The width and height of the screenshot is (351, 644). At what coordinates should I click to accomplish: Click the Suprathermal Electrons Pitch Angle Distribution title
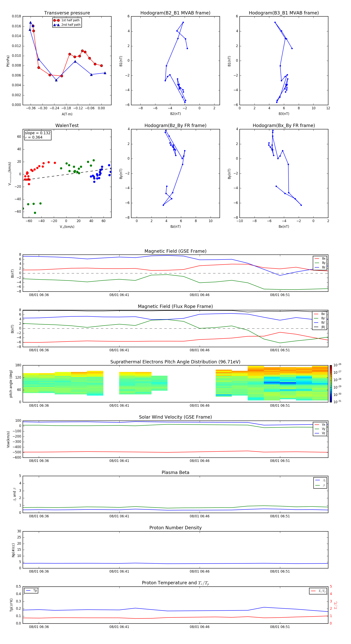pos(175,362)
